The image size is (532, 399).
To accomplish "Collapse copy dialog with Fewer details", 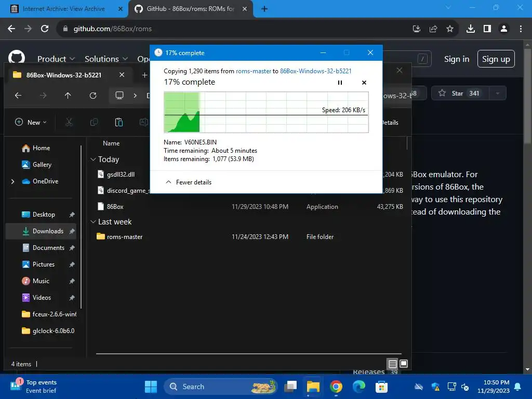I will coord(188,182).
